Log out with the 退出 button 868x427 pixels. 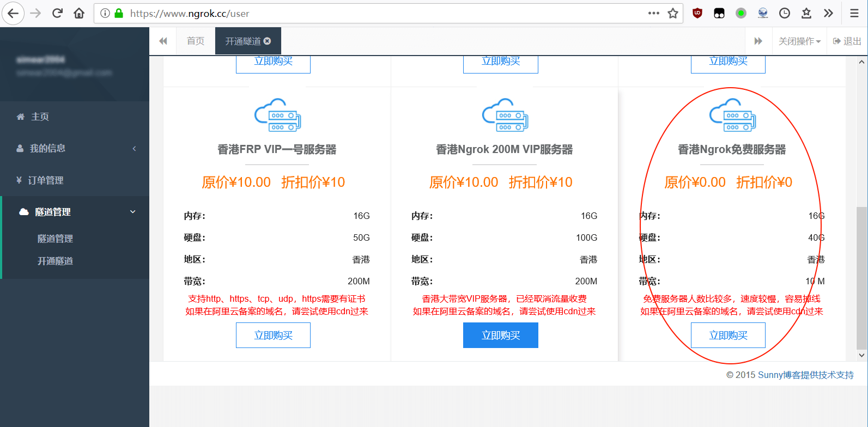pyautogui.click(x=847, y=41)
